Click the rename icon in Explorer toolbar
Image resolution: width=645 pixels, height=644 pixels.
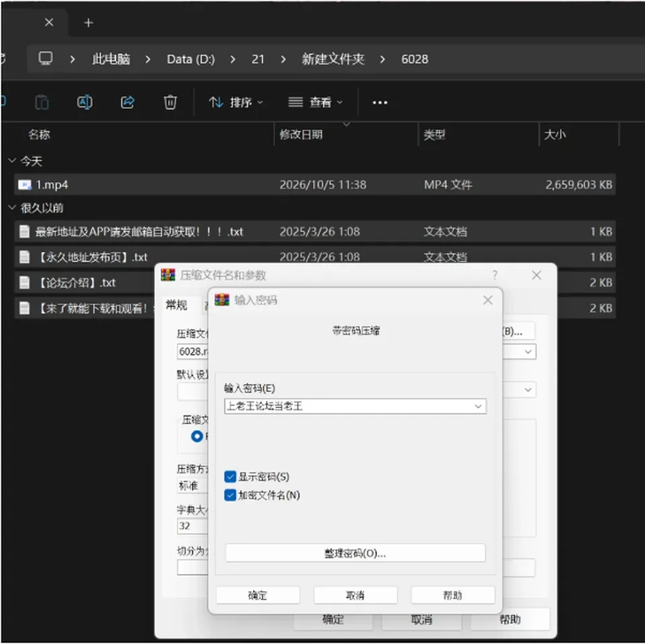85,102
